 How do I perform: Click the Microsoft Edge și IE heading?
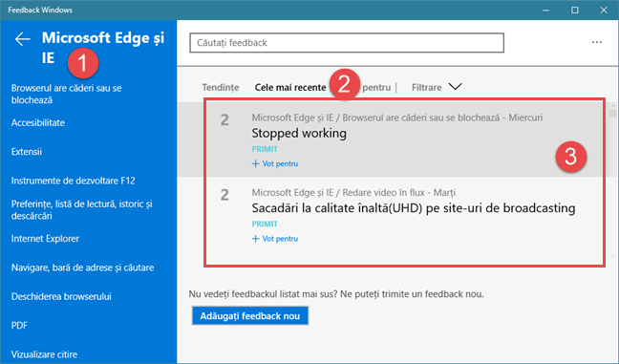point(103,48)
